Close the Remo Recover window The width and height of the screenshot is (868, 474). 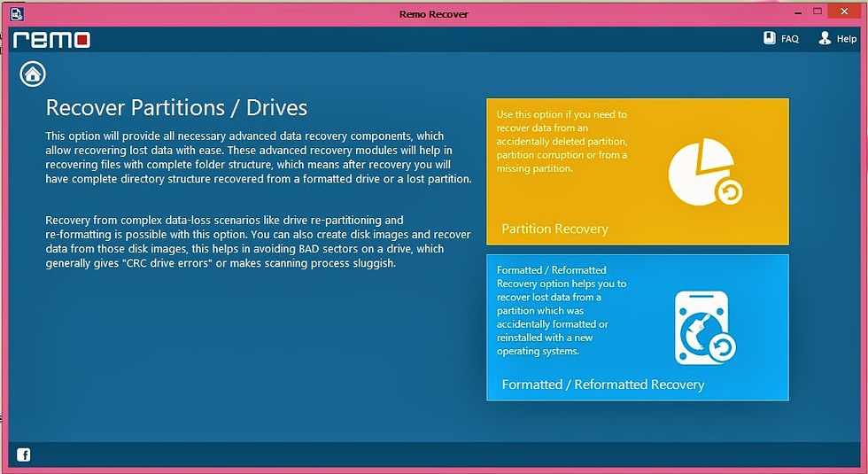843,11
